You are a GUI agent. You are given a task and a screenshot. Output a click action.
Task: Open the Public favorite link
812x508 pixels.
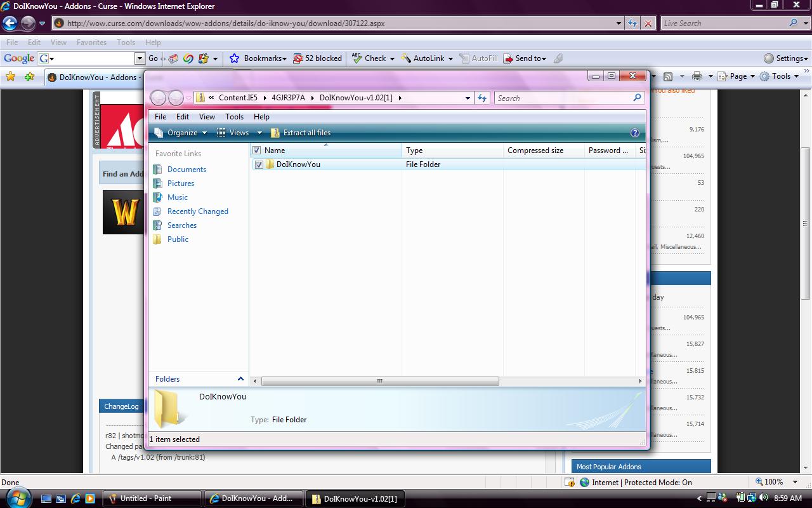coord(178,239)
